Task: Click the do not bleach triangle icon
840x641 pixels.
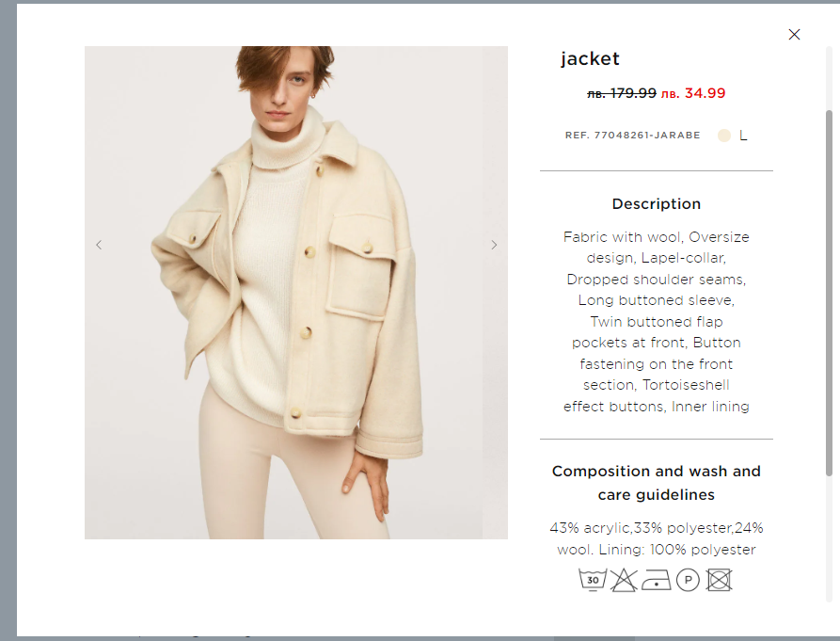Action: (x=624, y=580)
